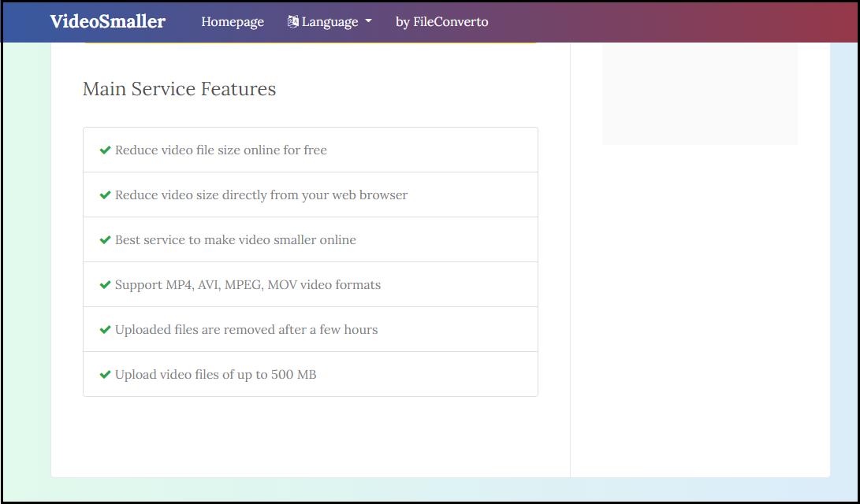The image size is (860, 504).
Task: Click the 'Best service to make video smaller online' text
Action: pyautogui.click(x=235, y=240)
